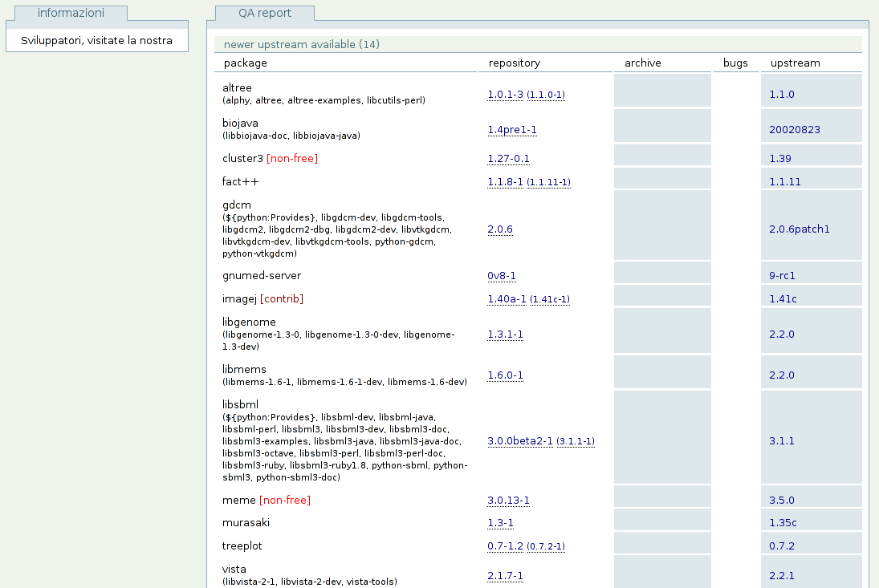This screenshot has height=588, width=879.
Task: Open libgenome repository version 1.3.1-1
Action: 505,335
